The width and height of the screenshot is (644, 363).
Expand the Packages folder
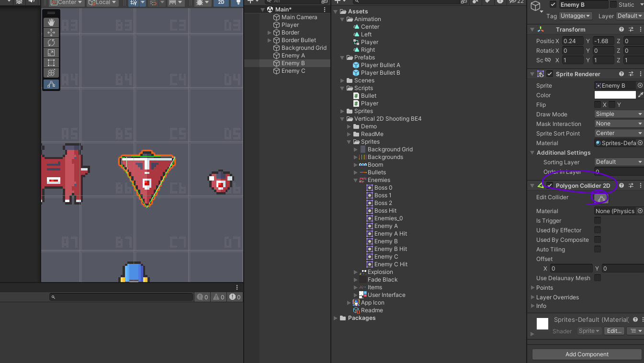(x=336, y=318)
